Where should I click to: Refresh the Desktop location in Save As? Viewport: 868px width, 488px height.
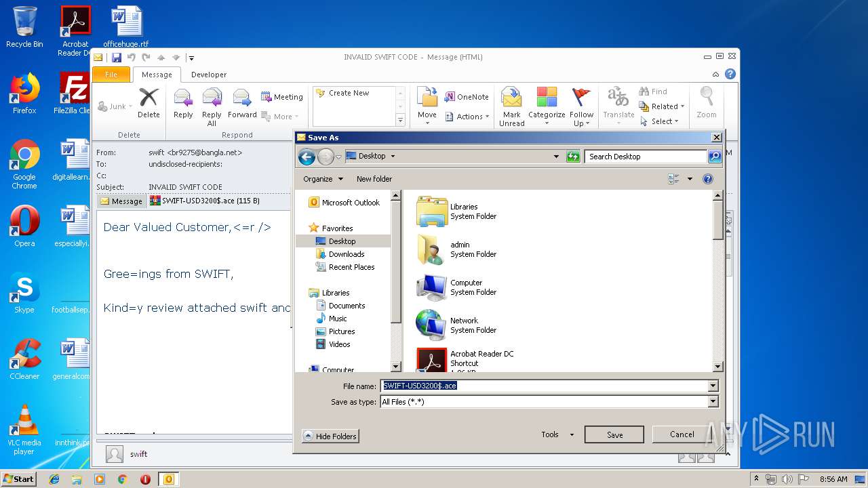(573, 157)
